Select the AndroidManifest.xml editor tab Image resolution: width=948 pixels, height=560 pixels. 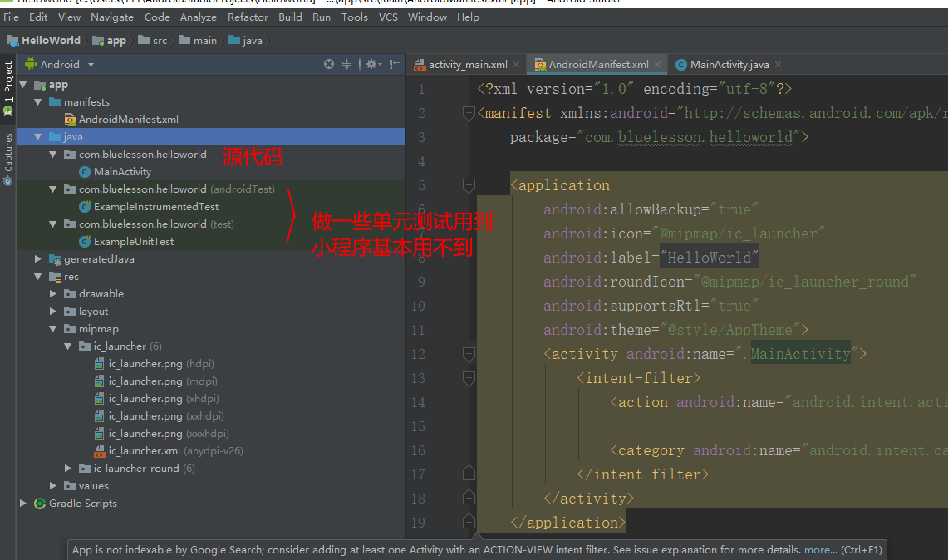coord(597,64)
